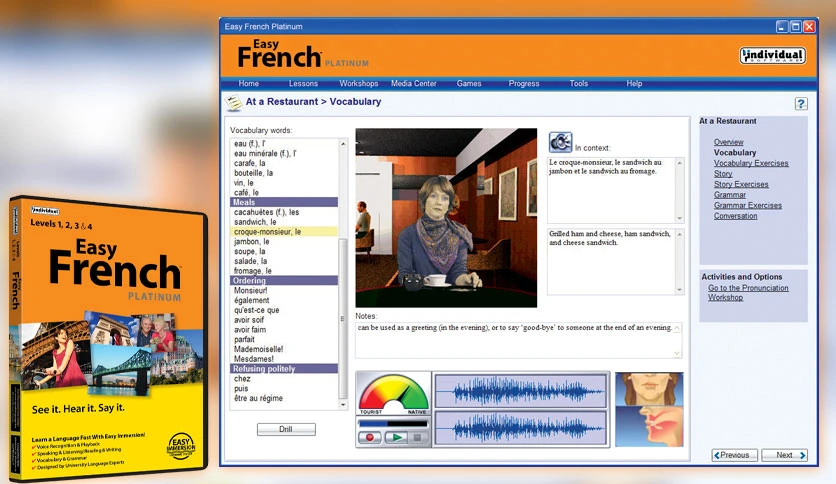Click the Refusing politely category header
836x484 pixels.
tap(285, 369)
